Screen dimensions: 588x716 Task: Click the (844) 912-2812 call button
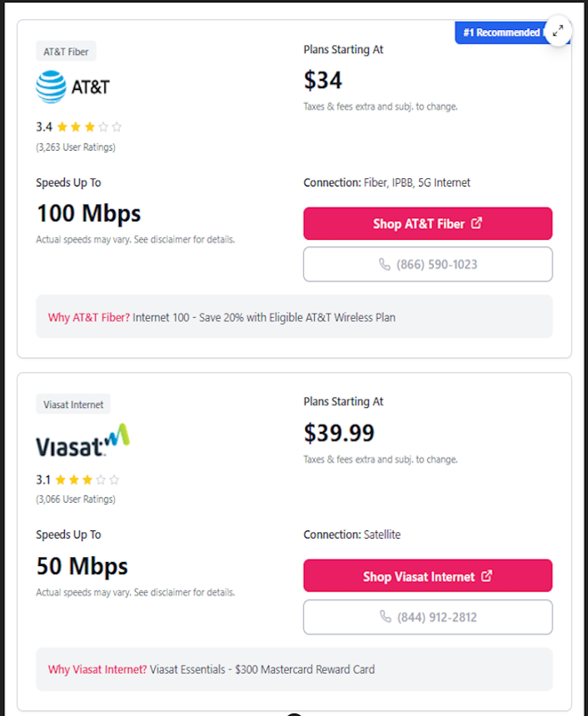coord(427,617)
